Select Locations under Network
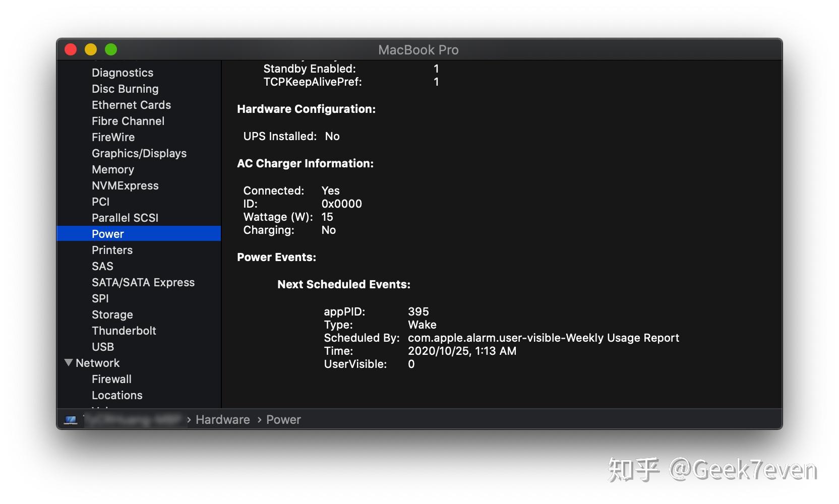The image size is (839, 504). tap(117, 395)
